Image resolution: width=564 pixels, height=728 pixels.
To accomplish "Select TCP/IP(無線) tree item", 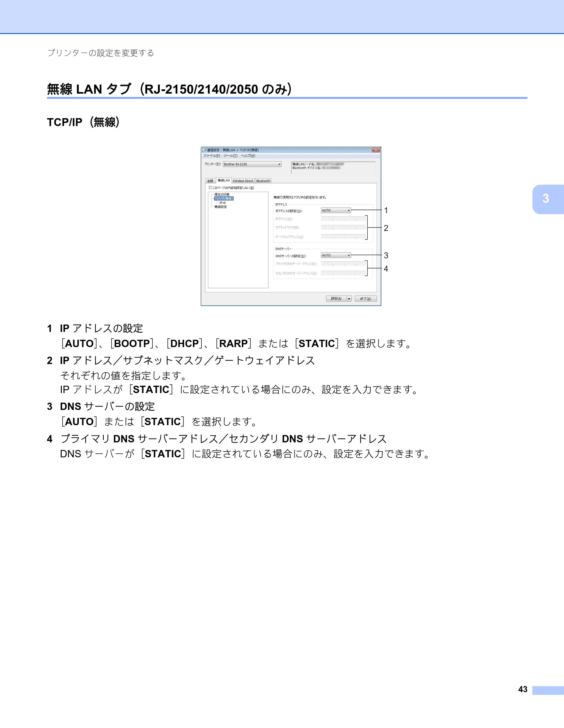I will [x=224, y=199].
